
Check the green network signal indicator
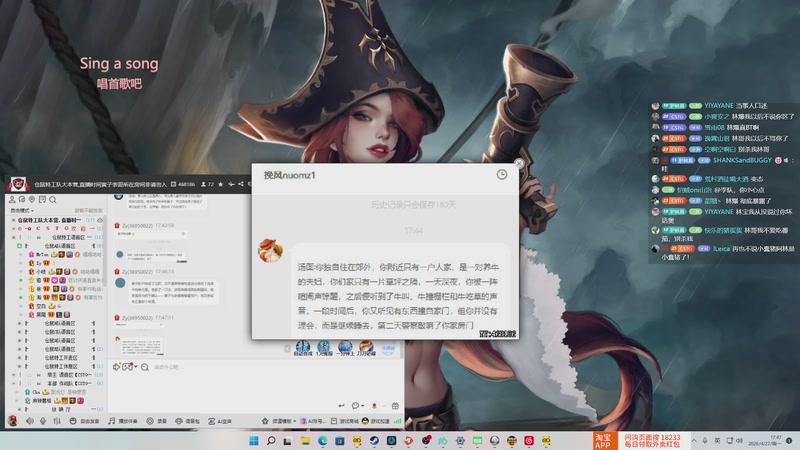pos(397,421)
